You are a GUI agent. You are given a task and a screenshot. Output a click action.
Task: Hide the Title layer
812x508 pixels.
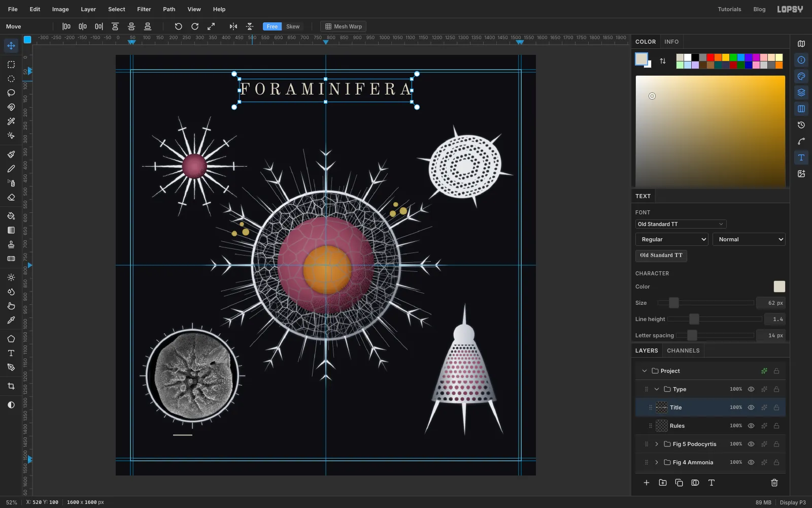(751, 407)
